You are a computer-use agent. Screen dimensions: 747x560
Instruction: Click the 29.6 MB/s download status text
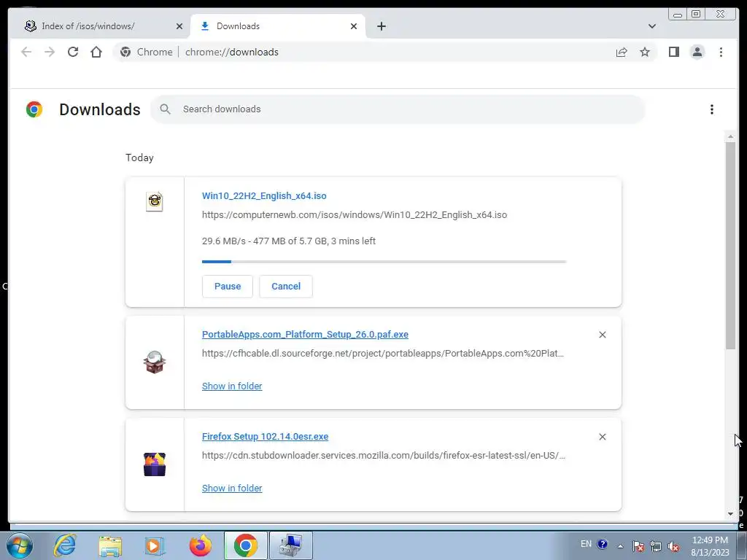(x=289, y=241)
